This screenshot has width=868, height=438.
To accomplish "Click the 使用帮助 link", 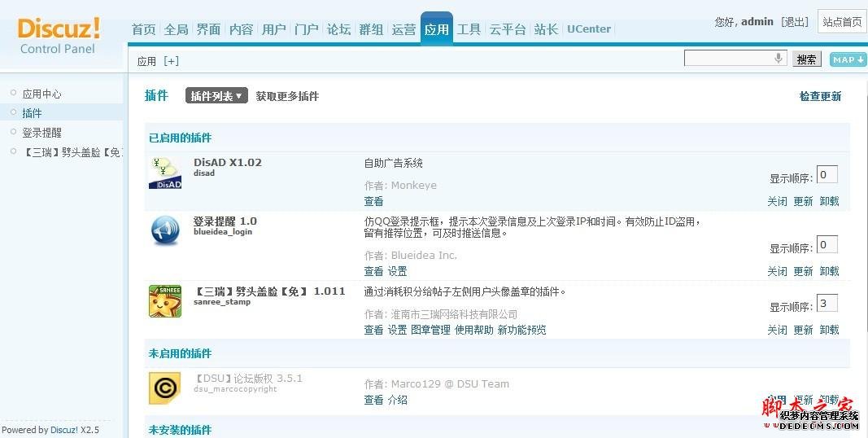I will (x=473, y=330).
